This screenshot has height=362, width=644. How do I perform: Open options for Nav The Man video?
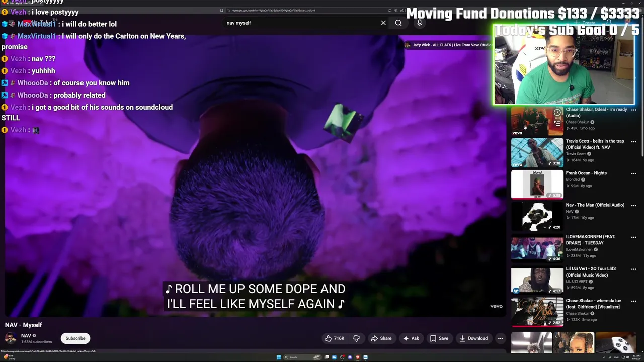[634, 205]
